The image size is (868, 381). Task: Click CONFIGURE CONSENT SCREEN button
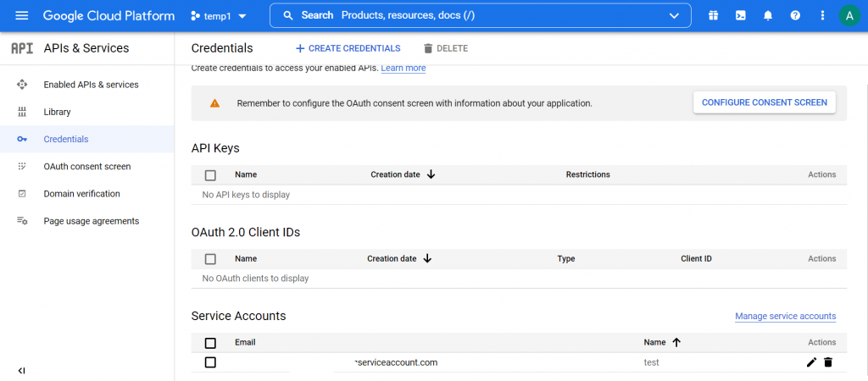[765, 102]
